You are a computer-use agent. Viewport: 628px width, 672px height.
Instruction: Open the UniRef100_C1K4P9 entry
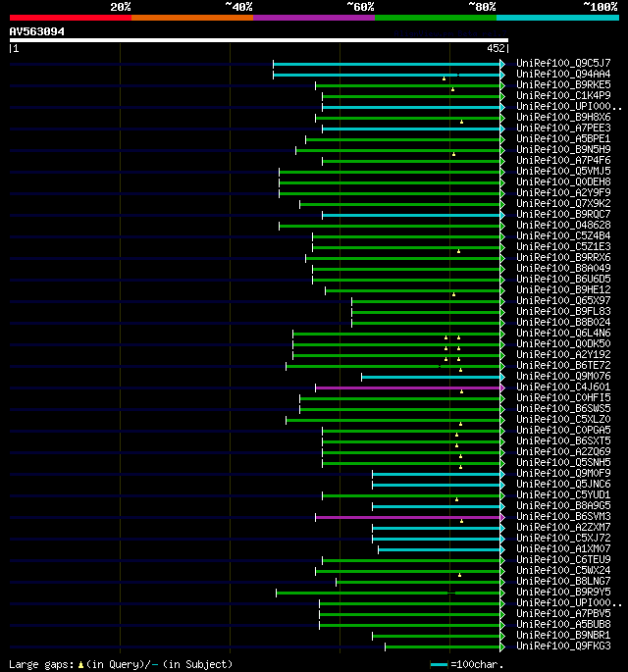[563, 95]
